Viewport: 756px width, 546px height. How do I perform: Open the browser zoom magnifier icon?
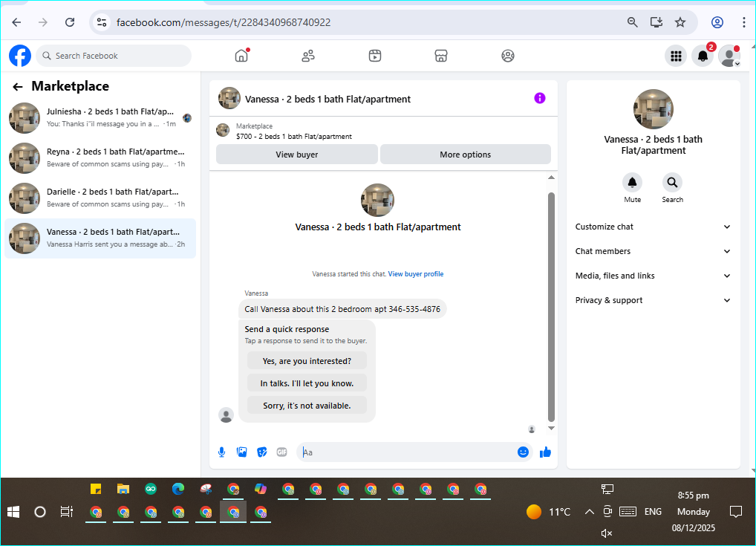[x=632, y=22]
